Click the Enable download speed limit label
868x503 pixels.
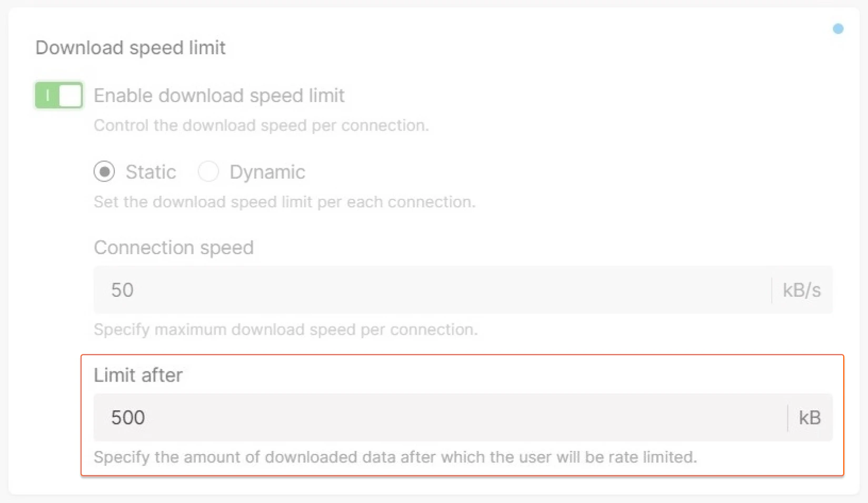coord(219,95)
